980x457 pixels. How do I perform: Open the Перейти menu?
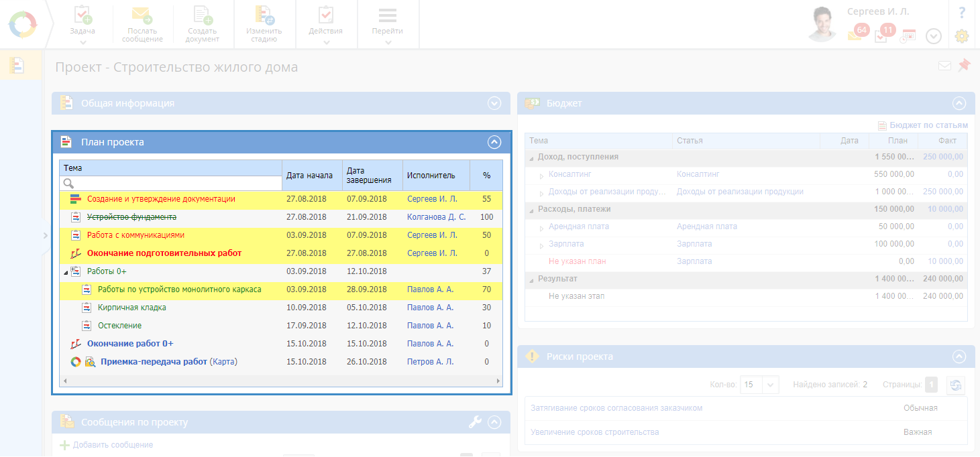[x=388, y=24]
